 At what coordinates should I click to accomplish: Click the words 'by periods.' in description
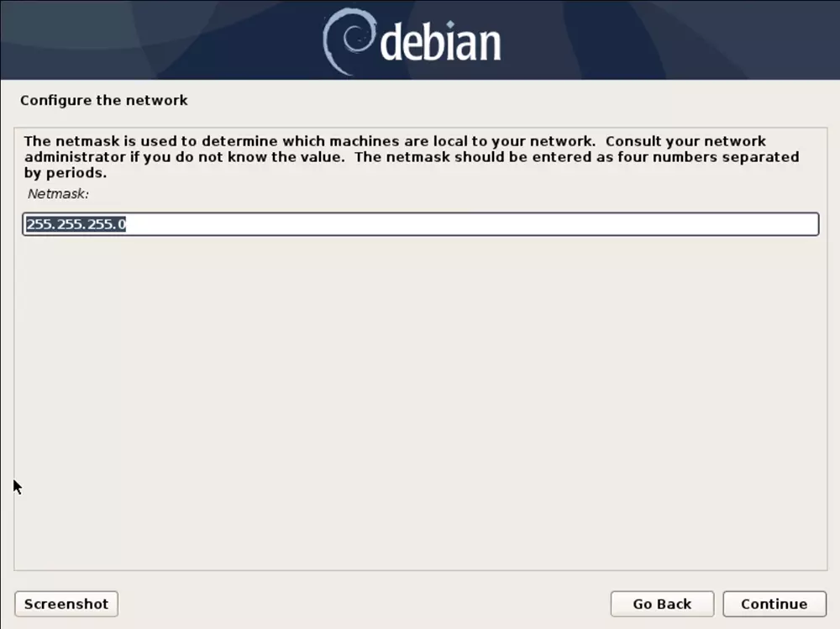[66, 173]
